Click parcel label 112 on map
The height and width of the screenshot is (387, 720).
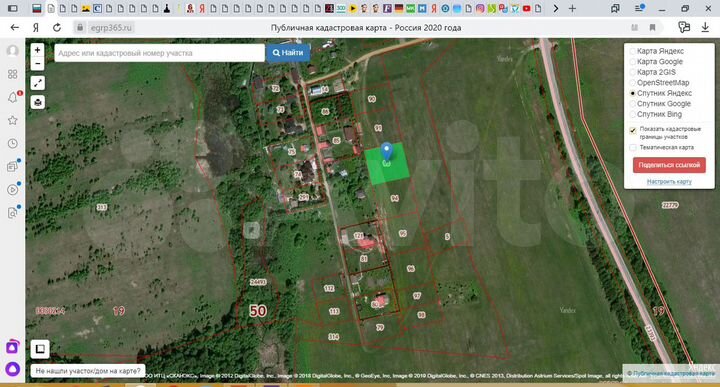[x=329, y=288]
